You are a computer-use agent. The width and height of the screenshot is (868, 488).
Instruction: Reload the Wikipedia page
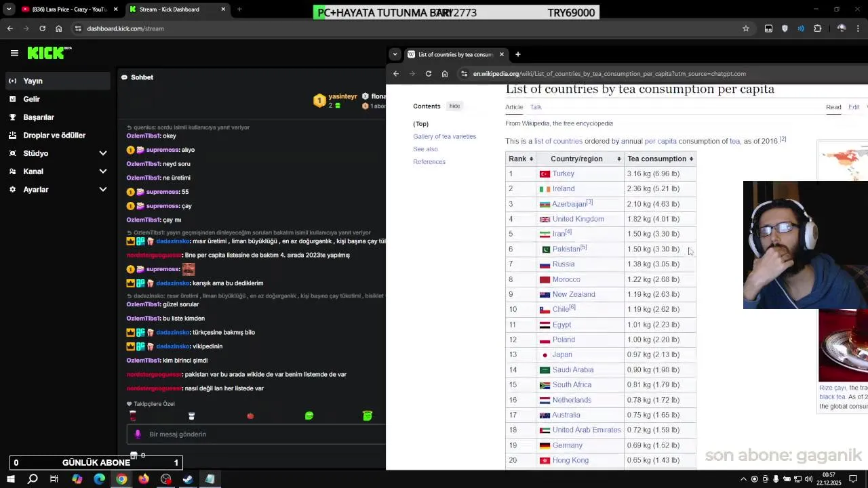(429, 74)
